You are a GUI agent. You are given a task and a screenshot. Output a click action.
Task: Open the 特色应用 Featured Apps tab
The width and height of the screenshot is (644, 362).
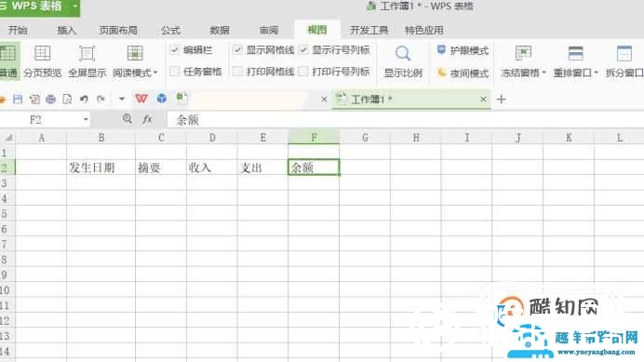point(423,30)
